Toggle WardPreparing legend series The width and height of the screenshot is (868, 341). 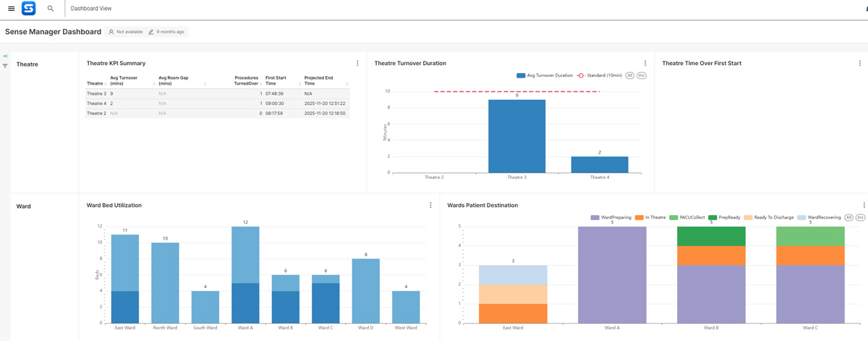(x=612, y=217)
